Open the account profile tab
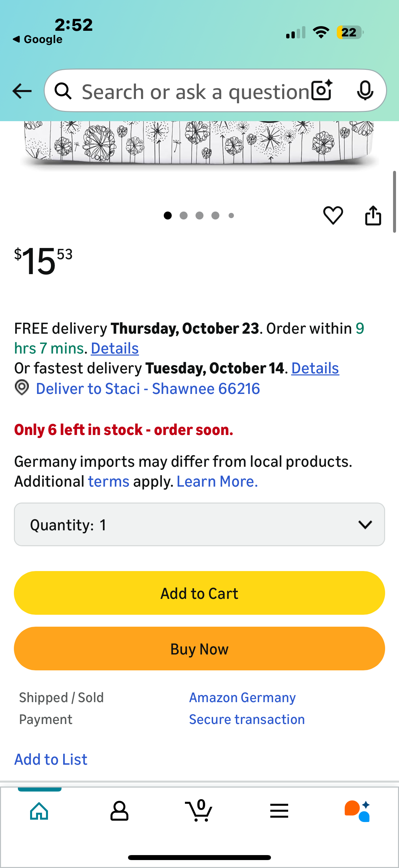Viewport: 399px width, 868px height. [119, 810]
